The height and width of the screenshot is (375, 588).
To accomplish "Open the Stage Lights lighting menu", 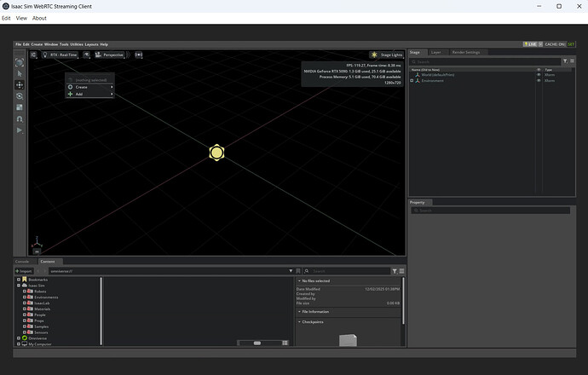I will point(387,55).
